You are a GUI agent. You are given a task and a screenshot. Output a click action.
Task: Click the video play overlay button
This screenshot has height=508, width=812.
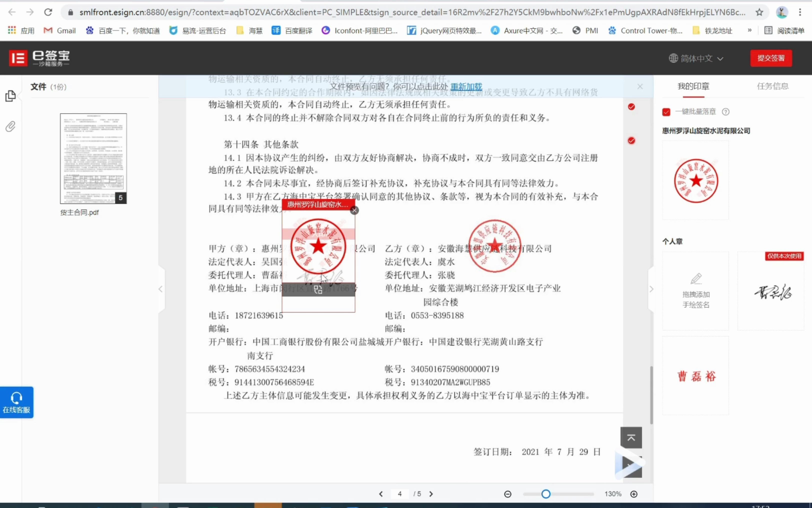(629, 465)
